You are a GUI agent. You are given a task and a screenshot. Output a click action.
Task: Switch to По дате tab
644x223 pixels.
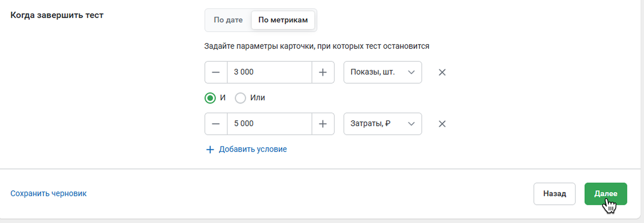tap(228, 20)
